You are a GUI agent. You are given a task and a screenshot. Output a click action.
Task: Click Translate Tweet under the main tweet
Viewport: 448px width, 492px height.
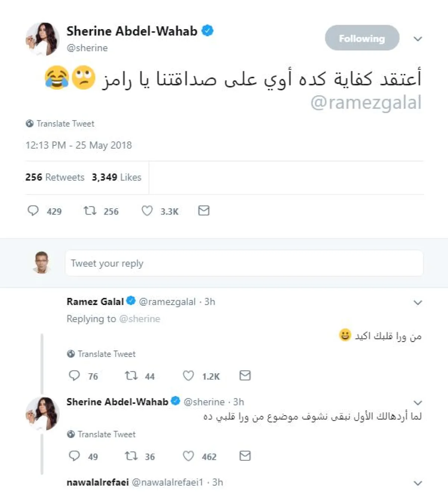(x=65, y=124)
